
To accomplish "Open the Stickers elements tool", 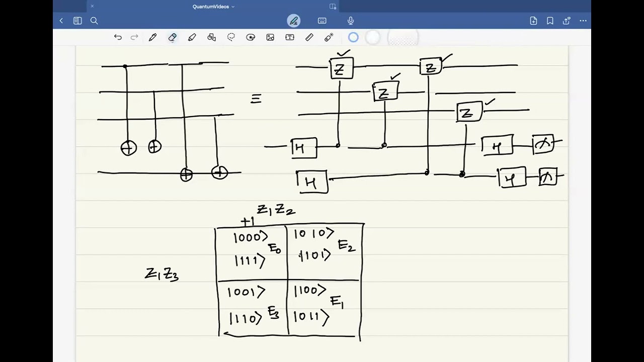I will [x=251, y=37].
